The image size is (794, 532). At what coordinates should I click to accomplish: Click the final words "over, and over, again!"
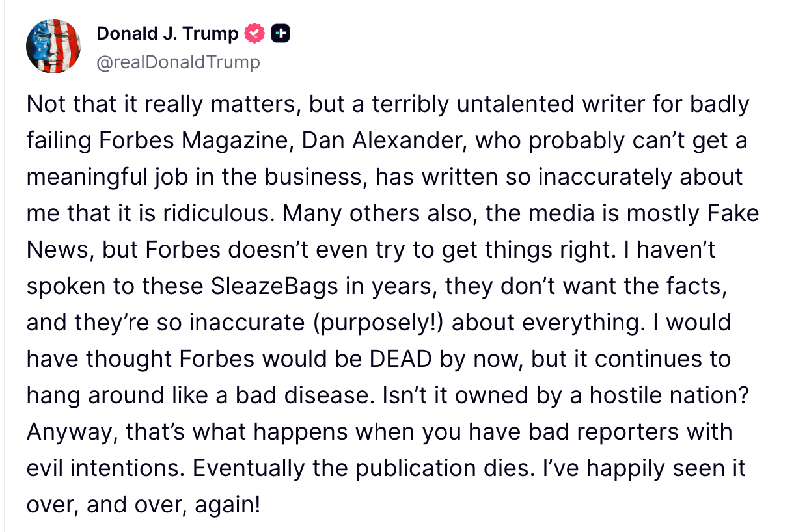point(143,505)
